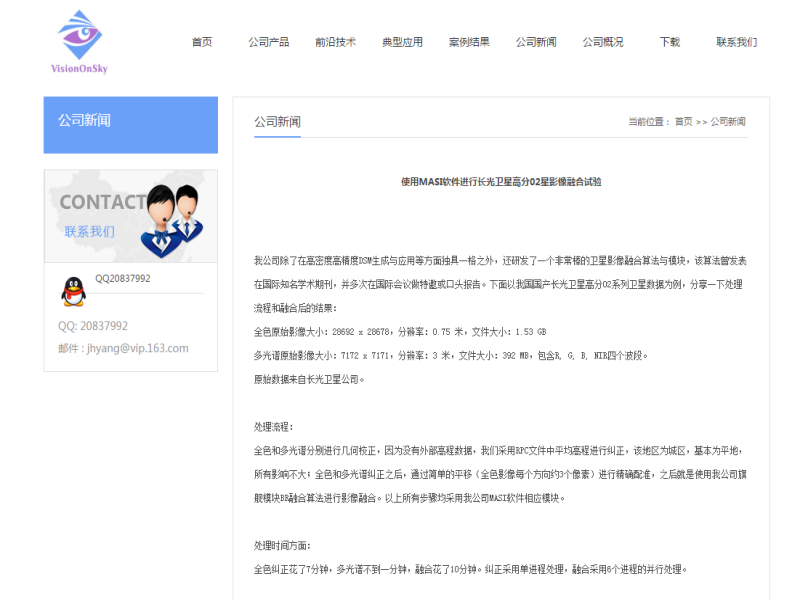Go to 公司产品 in the top navigation
The image size is (800, 600).
[269, 42]
